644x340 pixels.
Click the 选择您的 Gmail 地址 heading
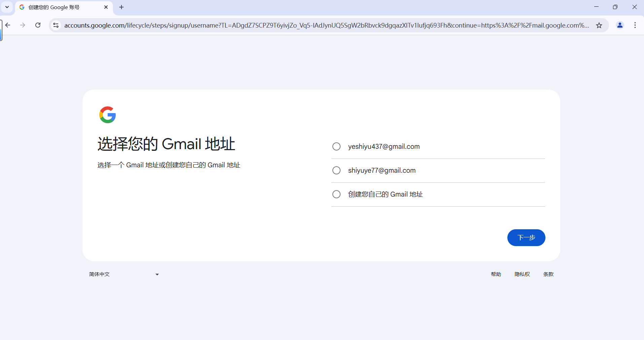[166, 144]
